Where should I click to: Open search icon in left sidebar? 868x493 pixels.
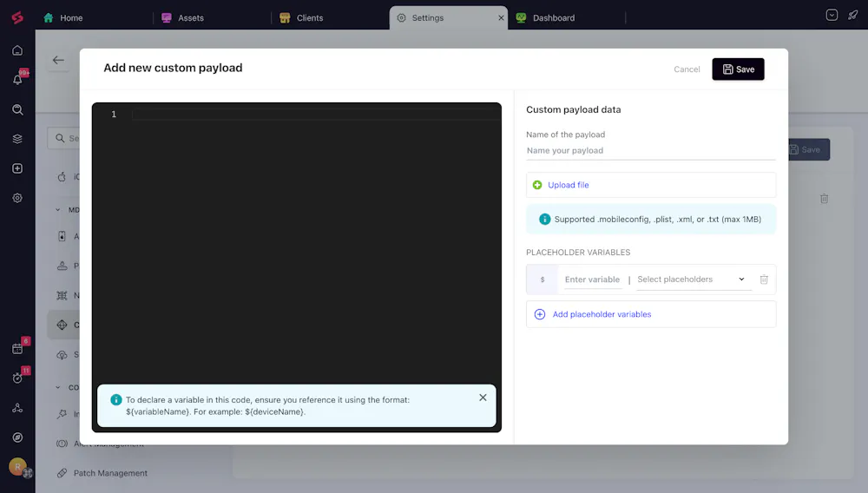pos(17,109)
